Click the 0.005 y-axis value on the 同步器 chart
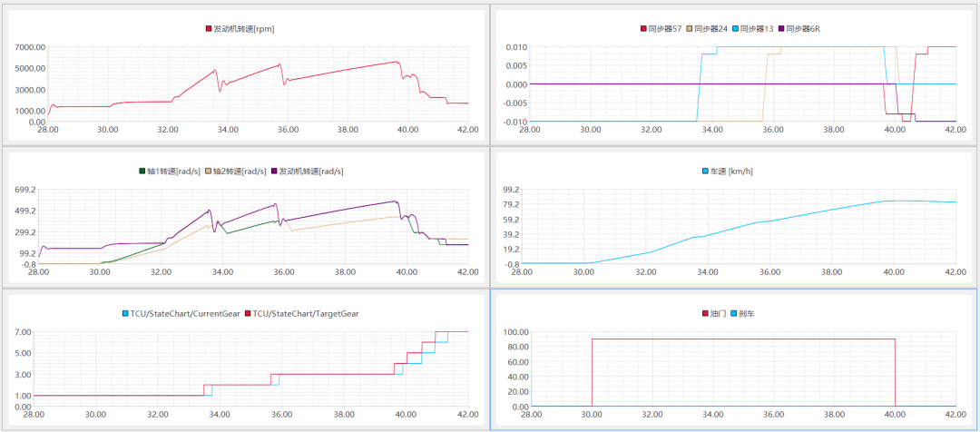This screenshot has height=432, width=980. pos(517,65)
